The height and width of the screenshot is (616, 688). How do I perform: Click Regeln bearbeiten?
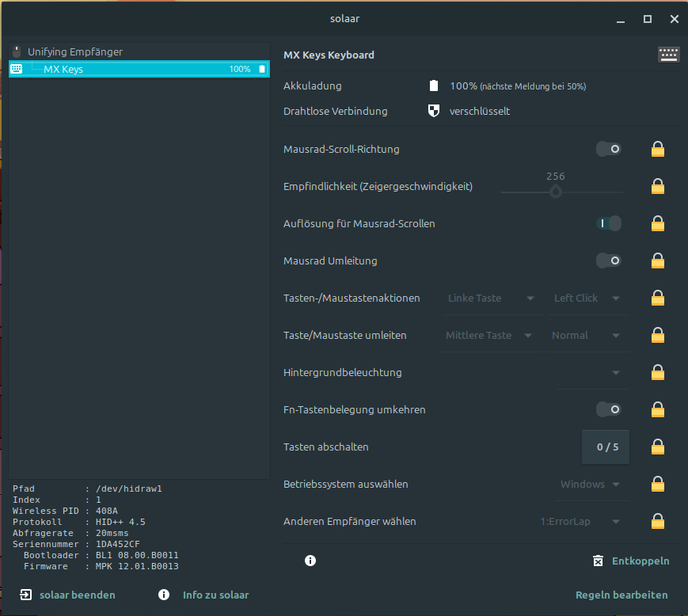point(621,595)
